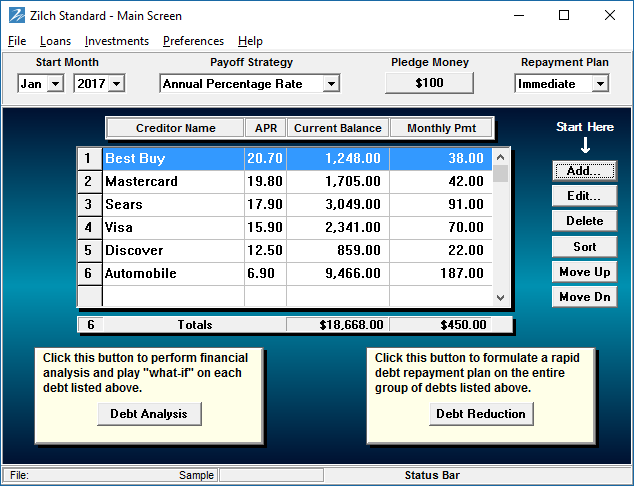Expand the Payoff Strategy dropdown arrow

(x=331, y=84)
